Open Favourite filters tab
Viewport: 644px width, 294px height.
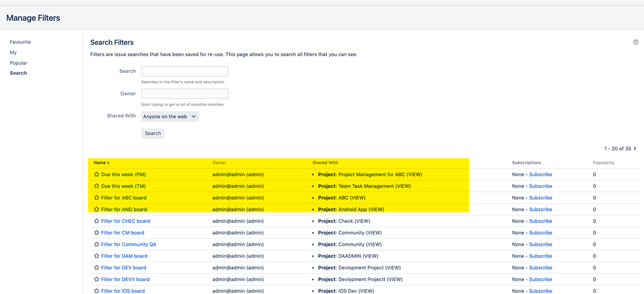[x=20, y=42]
